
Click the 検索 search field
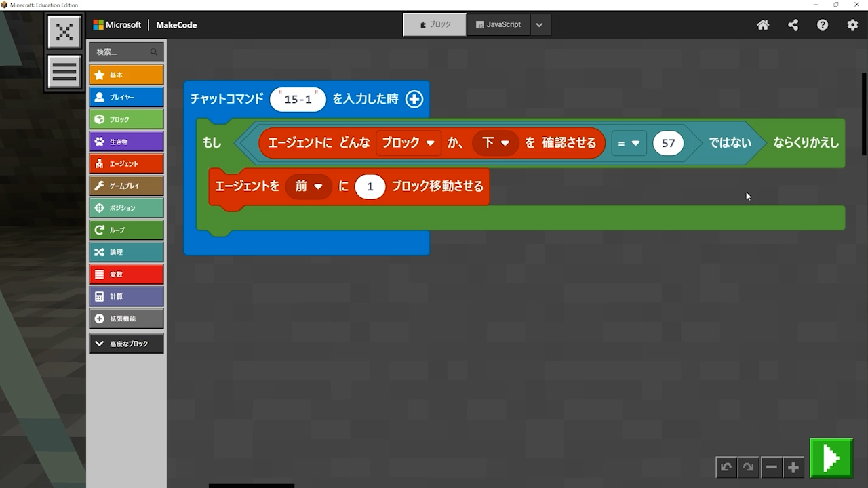(121, 52)
